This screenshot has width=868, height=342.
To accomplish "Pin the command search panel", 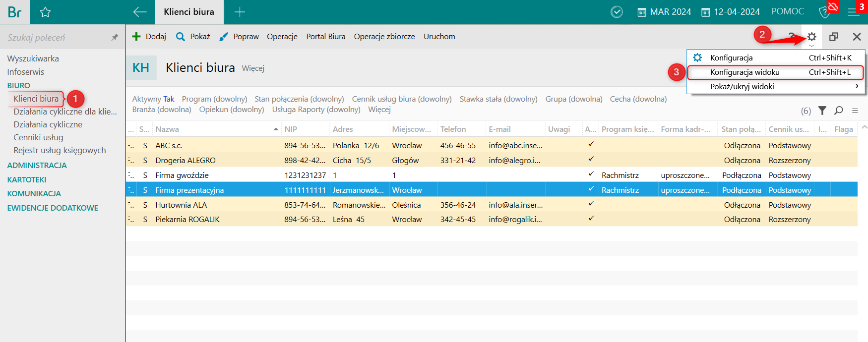I will (x=115, y=37).
